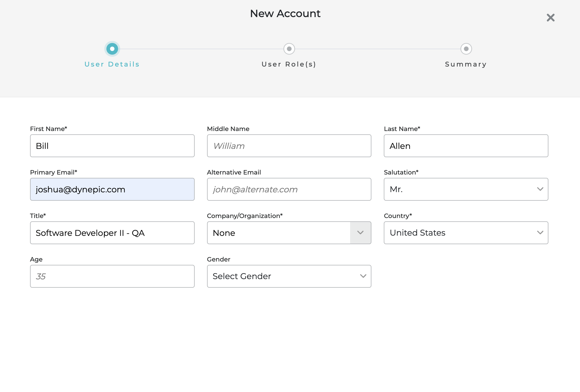
Task: Click into the Middle Name field
Action: 289,146
